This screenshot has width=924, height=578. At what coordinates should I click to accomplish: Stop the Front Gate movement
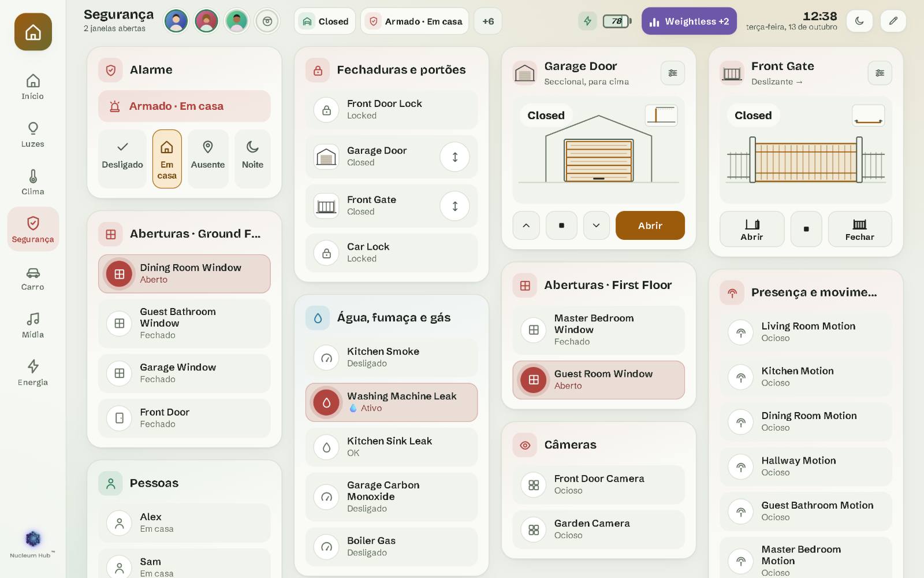(x=806, y=229)
